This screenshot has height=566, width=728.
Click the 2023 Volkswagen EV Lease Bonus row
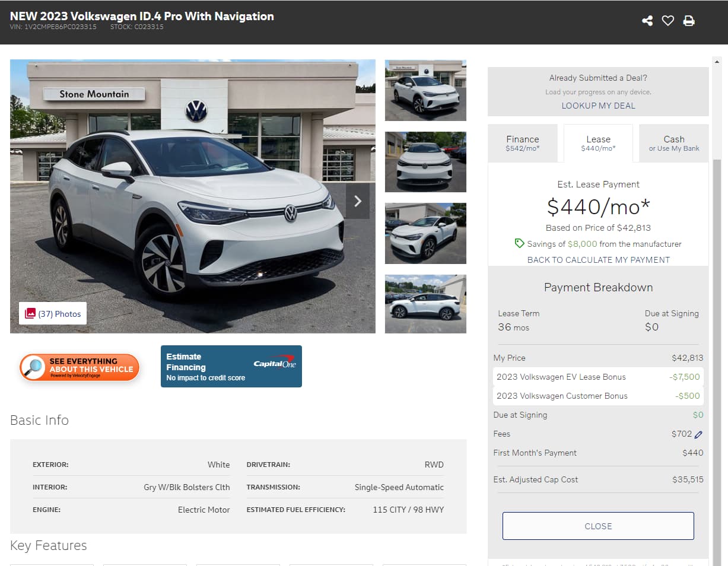coord(598,377)
